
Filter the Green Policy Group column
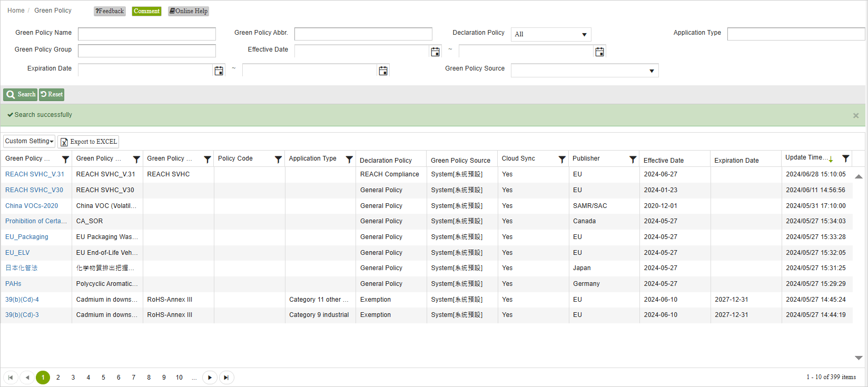click(208, 159)
